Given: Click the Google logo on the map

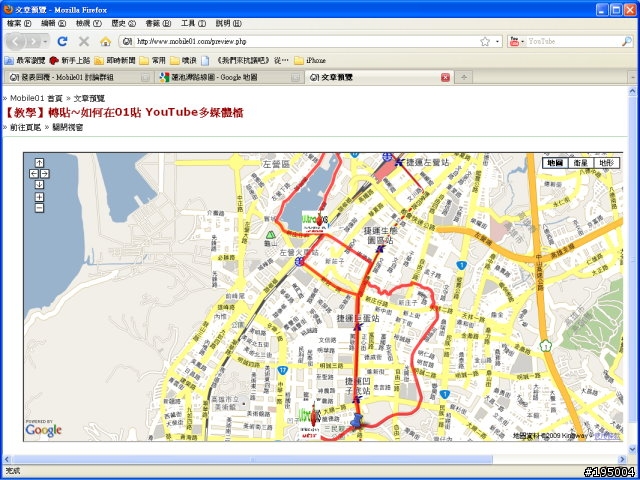Looking at the screenshot, I should click(44, 429).
